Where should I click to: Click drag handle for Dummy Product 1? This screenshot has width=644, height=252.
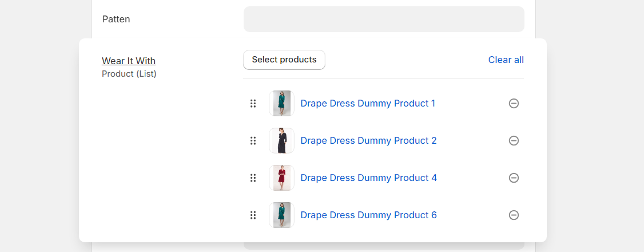253,103
